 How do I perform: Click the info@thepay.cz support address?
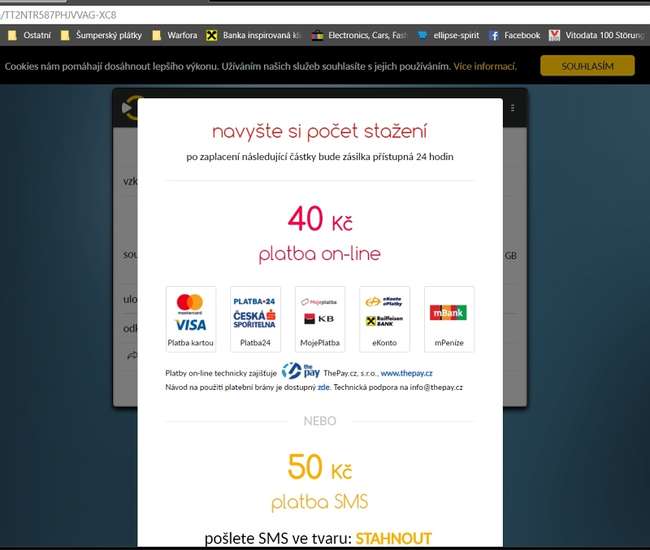coord(436,387)
